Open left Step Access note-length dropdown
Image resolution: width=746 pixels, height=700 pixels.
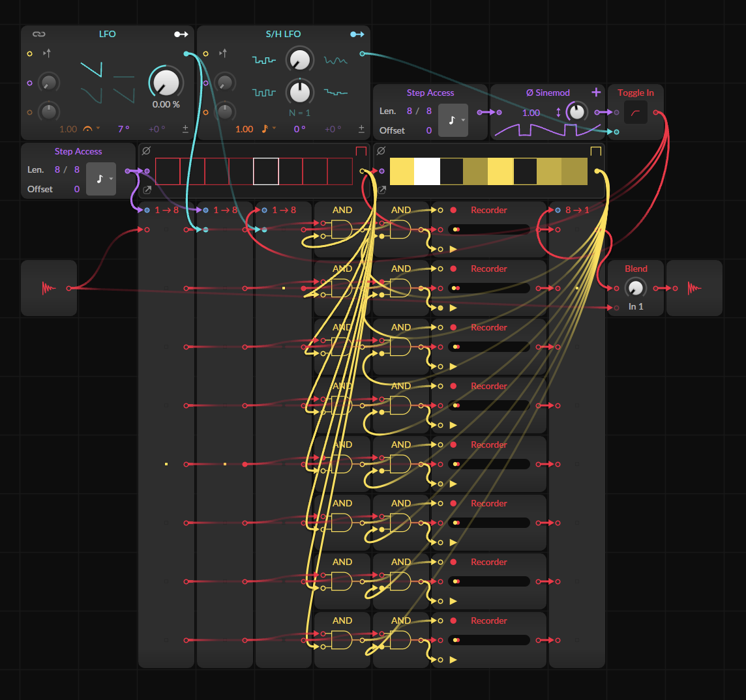(101, 179)
